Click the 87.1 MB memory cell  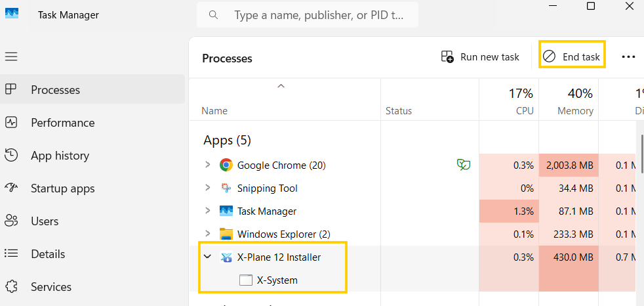click(x=569, y=211)
